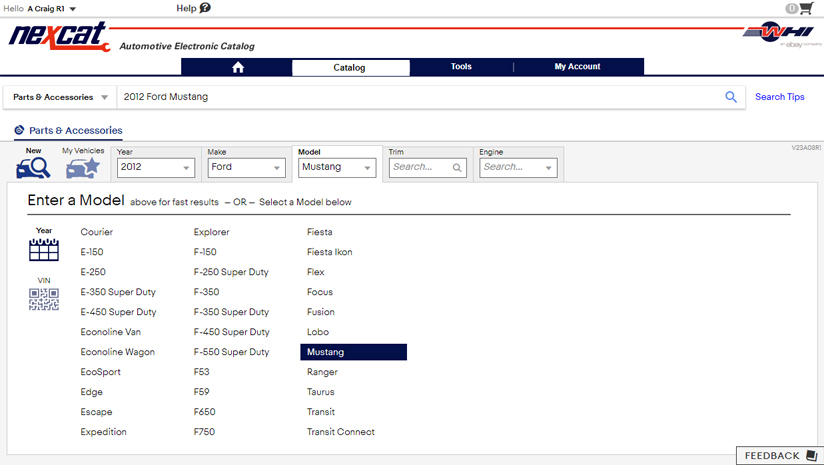Screen dimensions: 824x465
Task: Go to Home tab icon
Action: click(238, 67)
